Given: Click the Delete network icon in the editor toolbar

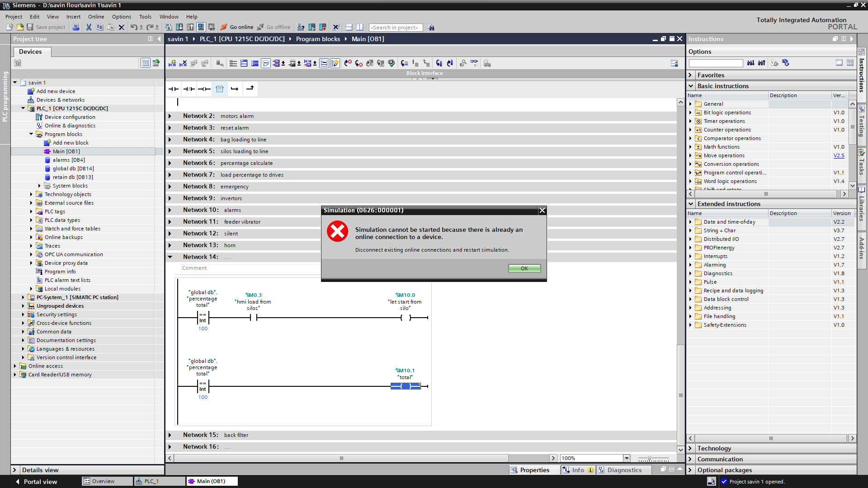Looking at the screenshot, I should tap(183, 63).
